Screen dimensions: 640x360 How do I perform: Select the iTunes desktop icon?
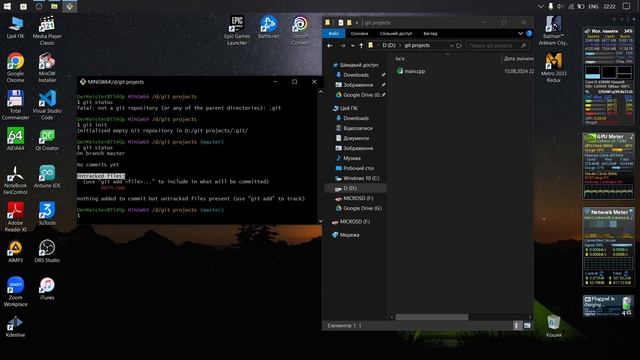(x=47, y=288)
